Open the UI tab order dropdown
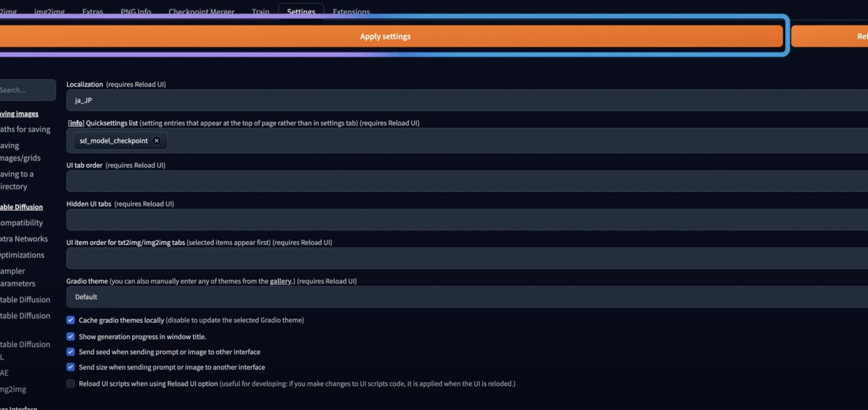Screen dimensions: 868x410 coord(466,181)
